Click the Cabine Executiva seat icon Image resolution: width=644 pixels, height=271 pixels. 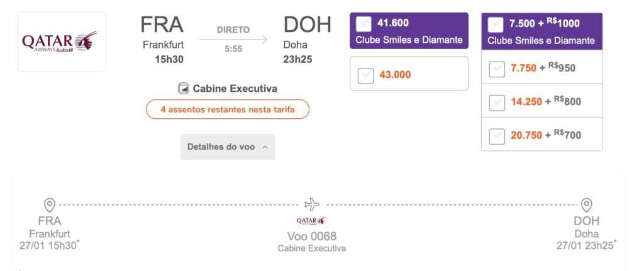coord(183,89)
